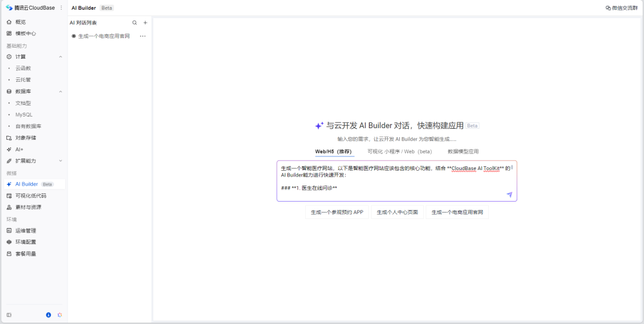Click the 运维管理 sidebar label
This screenshot has height=324, width=644.
coord(26,231)
